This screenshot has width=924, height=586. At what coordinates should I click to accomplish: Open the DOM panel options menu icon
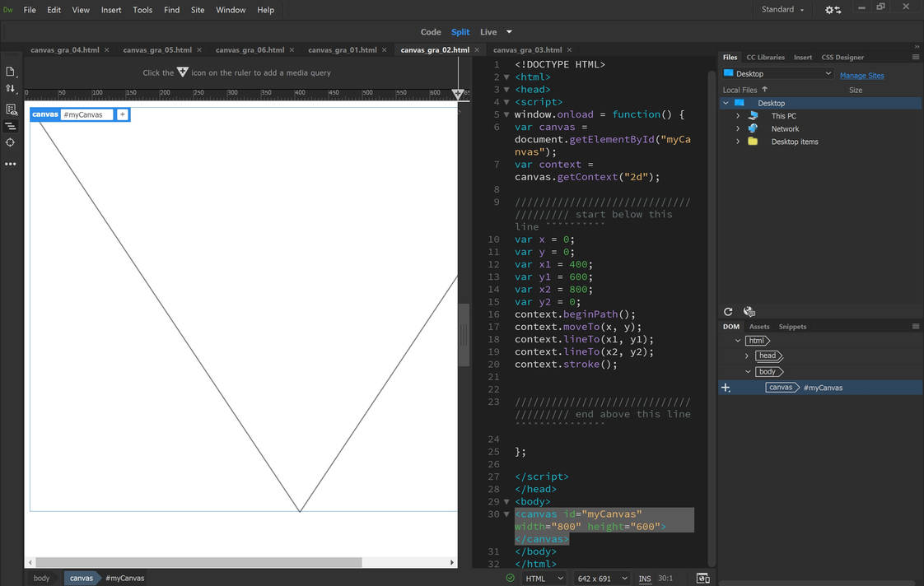point(915,326)
